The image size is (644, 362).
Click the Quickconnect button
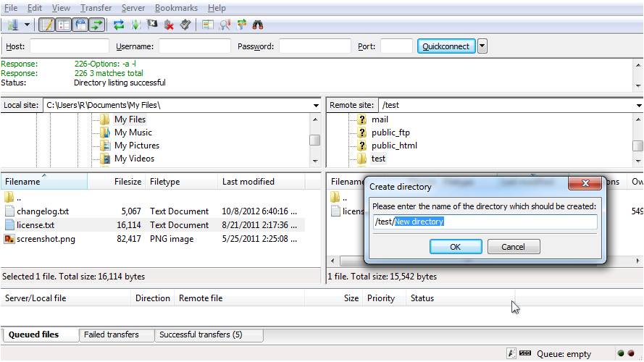coord(446,46)
